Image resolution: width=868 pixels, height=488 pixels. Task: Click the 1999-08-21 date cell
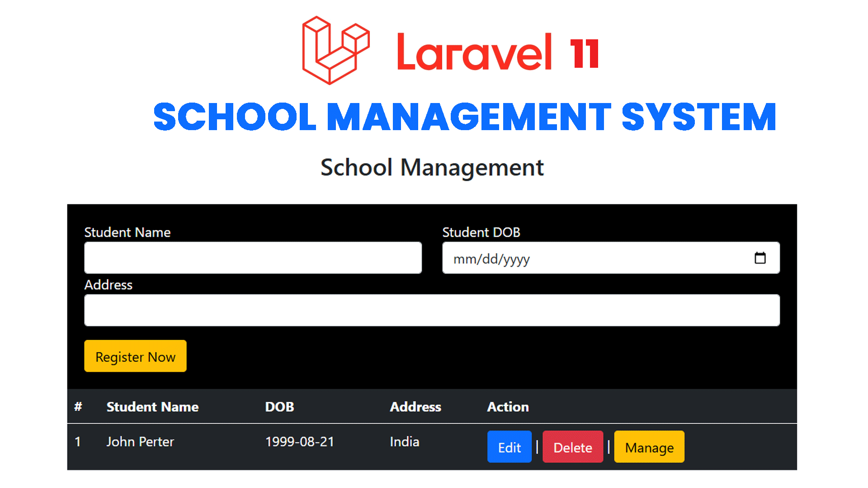(299, 442)
